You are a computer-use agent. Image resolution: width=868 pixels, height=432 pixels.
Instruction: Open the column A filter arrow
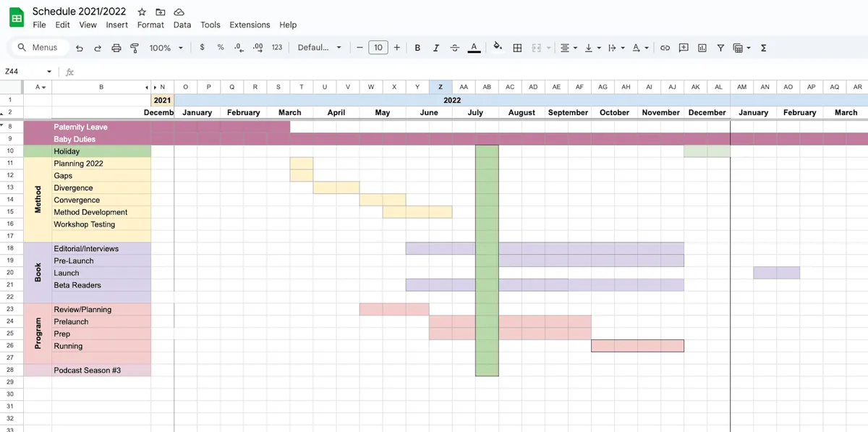(x=43, y=87)
